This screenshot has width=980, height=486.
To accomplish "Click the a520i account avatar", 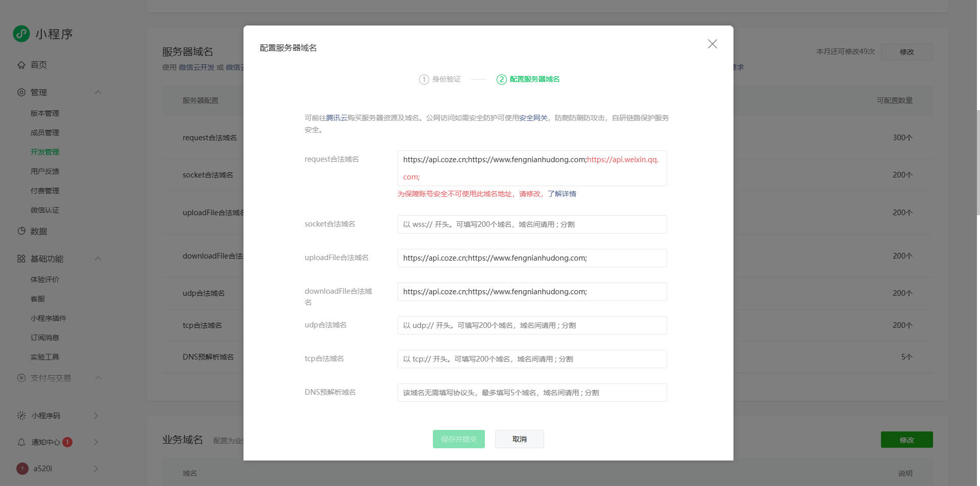I will coord(22,469).
